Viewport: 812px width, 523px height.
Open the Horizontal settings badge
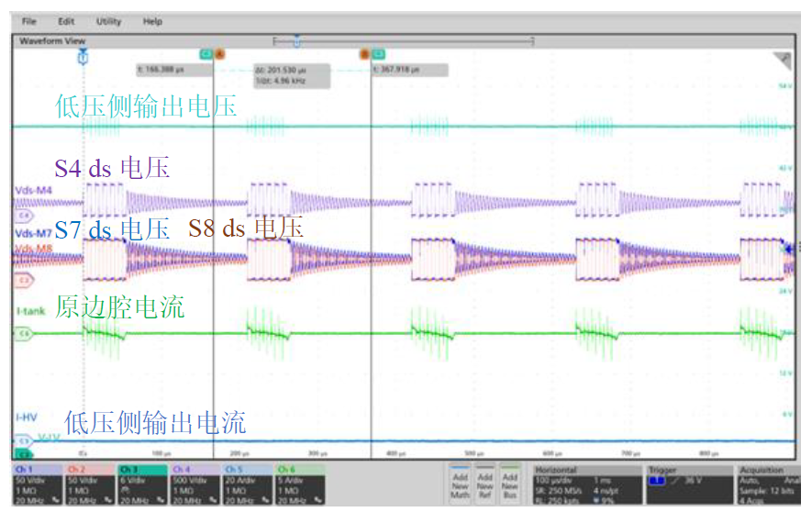click(585, 484)
